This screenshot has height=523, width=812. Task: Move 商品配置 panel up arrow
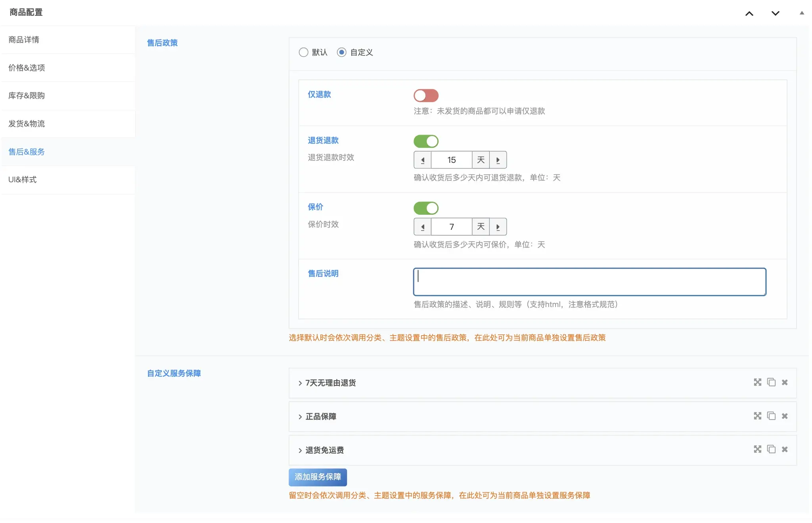(x=749, y=13)
